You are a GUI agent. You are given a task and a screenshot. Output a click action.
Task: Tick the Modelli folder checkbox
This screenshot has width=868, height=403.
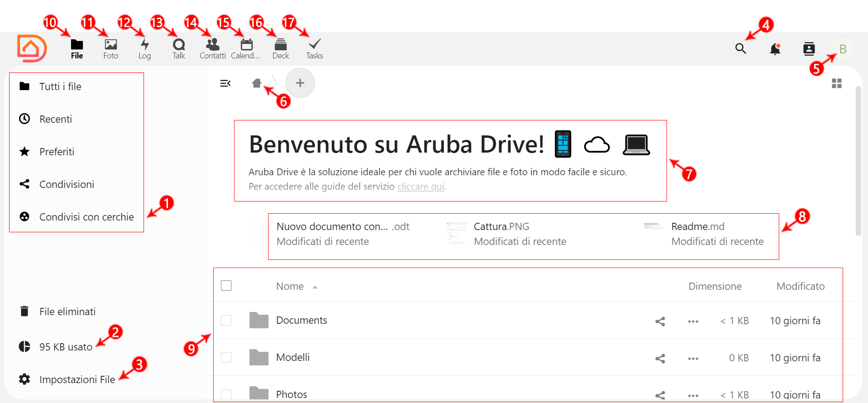(x=226, y=357)
